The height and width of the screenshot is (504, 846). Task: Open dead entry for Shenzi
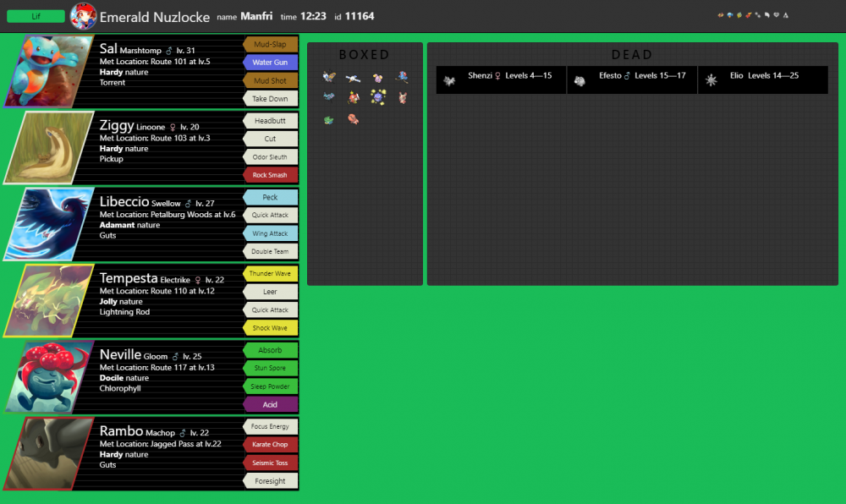tap(501, 79)
